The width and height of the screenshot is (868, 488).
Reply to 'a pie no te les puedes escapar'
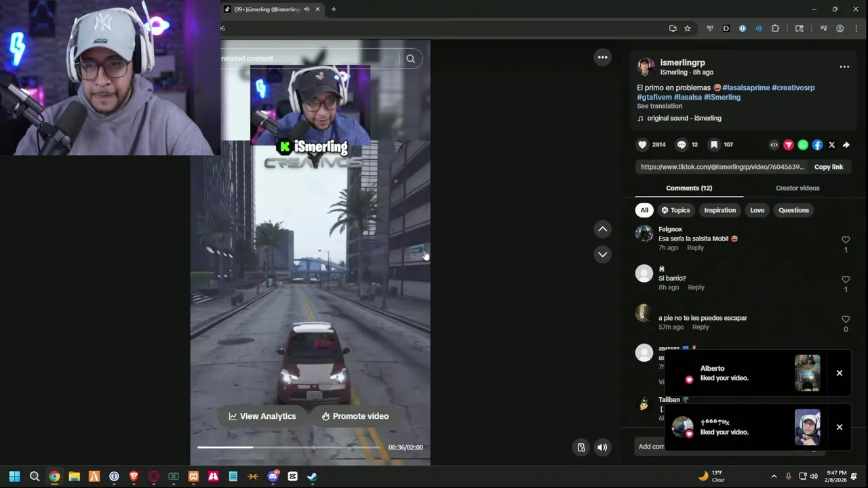coord(701,327)
